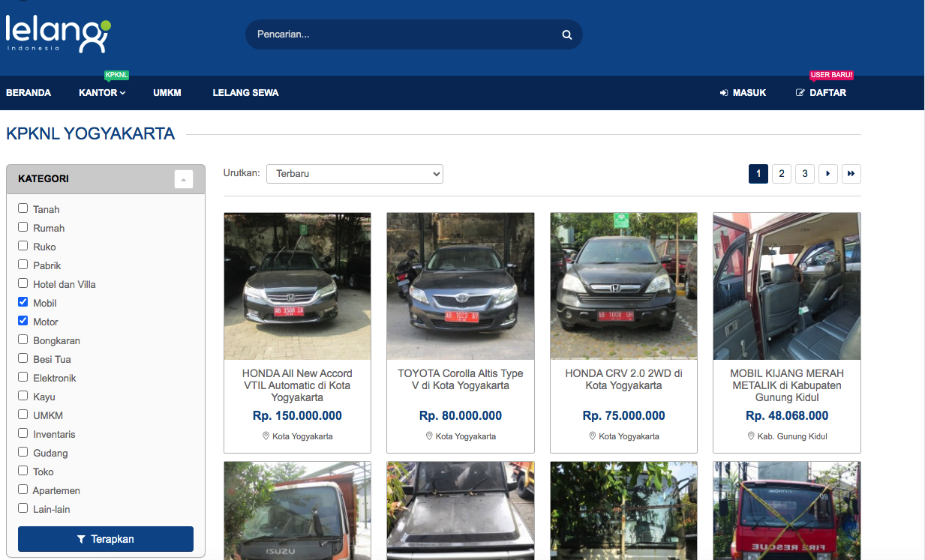
Task: Check the Pabrik category
Action: (x=23, y=265)
